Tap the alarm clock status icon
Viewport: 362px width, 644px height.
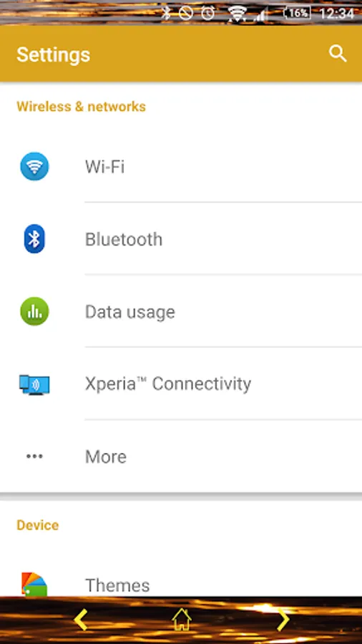click(208, 13)
